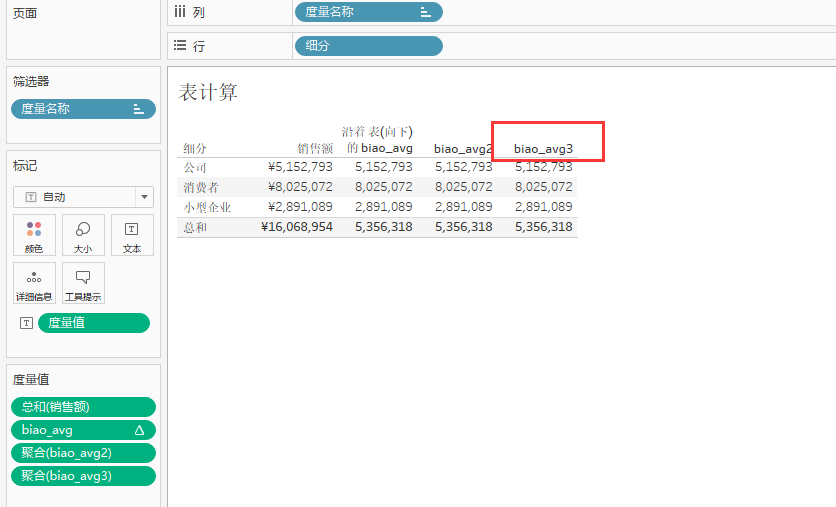
Task: Select the 公司 row label
Action: coord(195,167)
